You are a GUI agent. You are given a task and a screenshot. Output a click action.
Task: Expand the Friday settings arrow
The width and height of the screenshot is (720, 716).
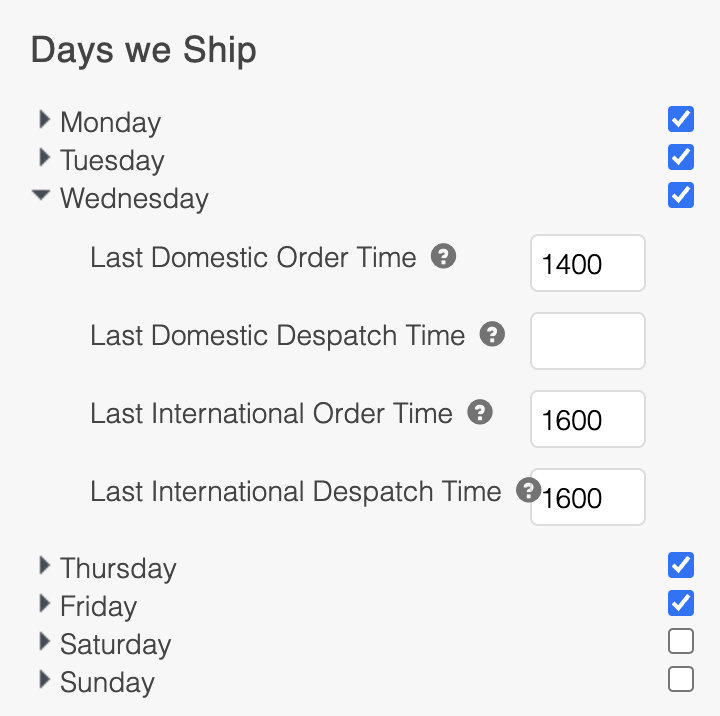click(45, 603)
